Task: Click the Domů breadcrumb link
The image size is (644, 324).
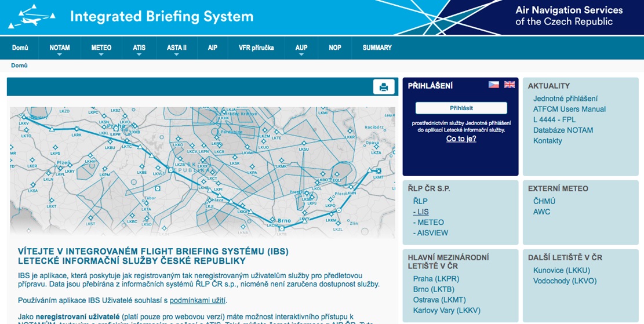Action: (19, 65)
